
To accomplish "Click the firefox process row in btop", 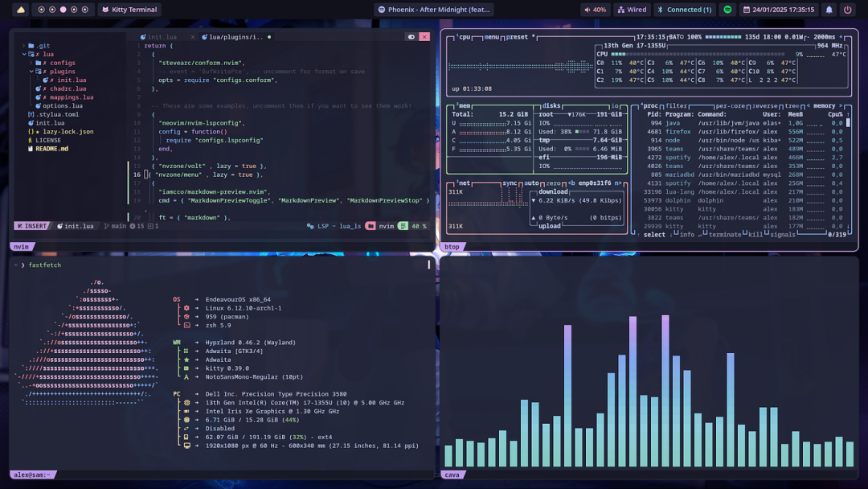I will 744,131.
